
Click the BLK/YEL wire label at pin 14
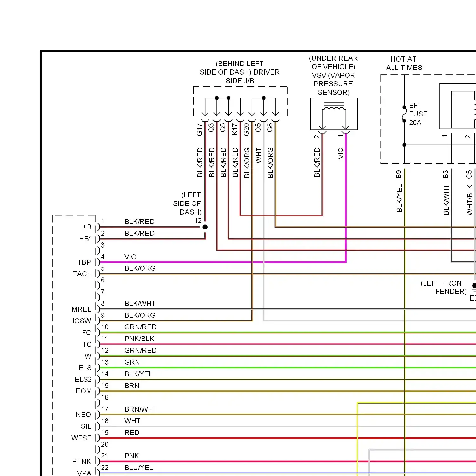click(138, 374)
